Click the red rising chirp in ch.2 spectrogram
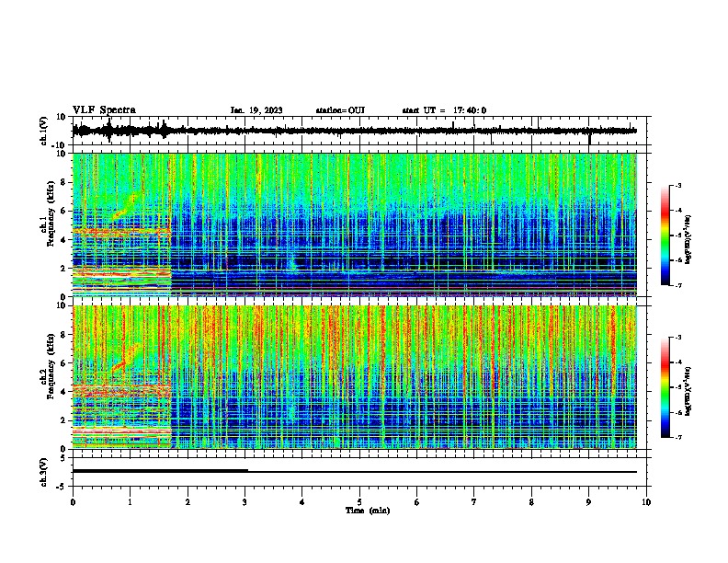The image size is (728, 563). [125, 358]
